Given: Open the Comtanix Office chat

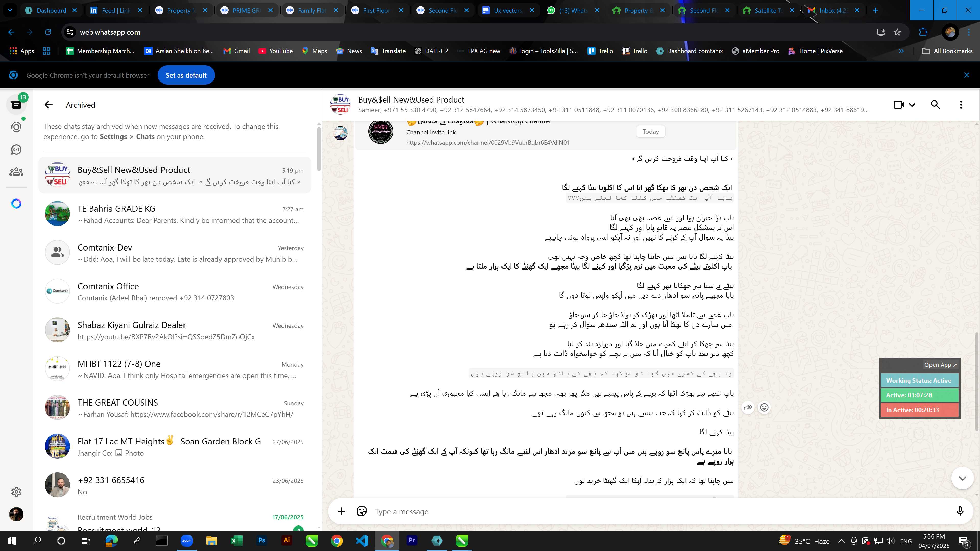Looking at the screenshot, I should coord(175,292).
